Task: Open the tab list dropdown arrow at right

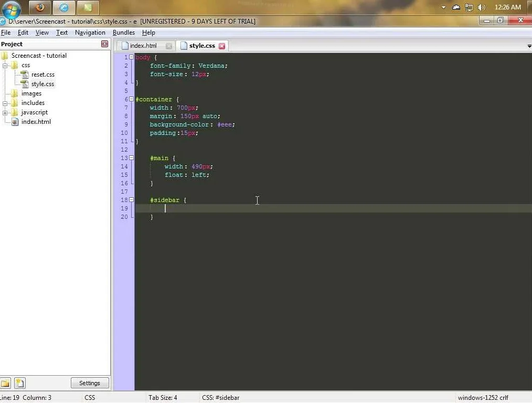Action: (x=528, y=46)
